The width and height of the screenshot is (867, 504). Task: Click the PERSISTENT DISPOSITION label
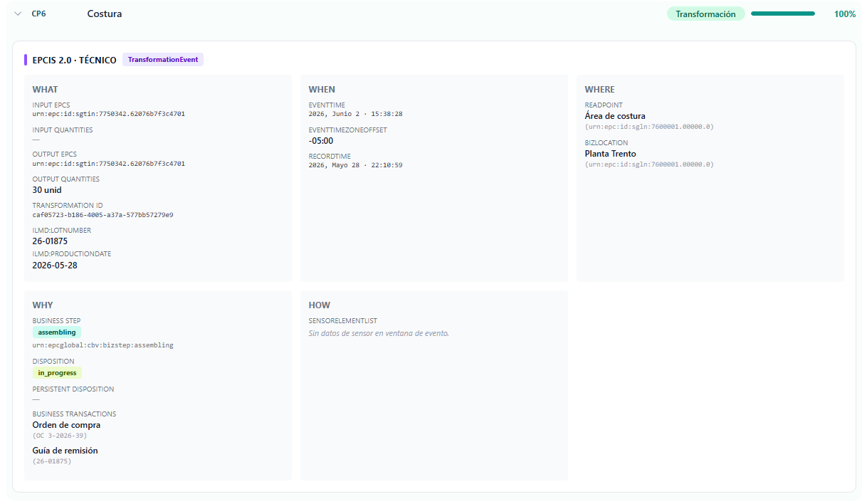(73, 389)
